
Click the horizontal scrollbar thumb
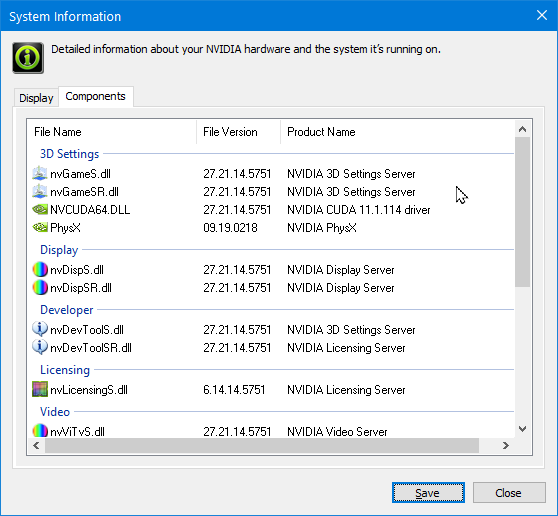[x=262, y=446]
